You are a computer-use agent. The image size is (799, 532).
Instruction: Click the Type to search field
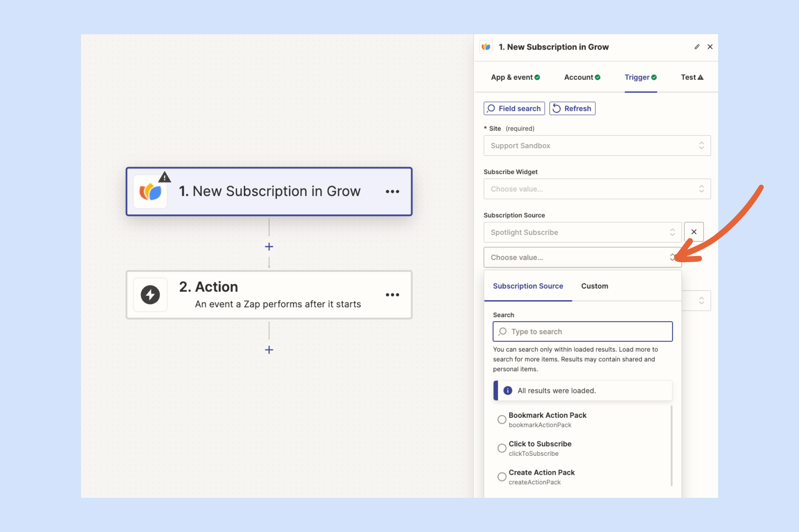pyautogui.click(x=583, y=331)
